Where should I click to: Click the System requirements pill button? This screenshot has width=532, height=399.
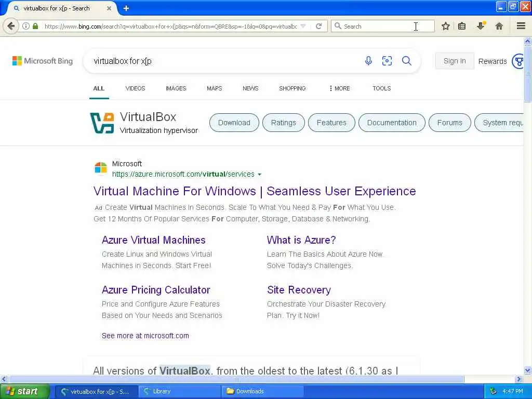[499, 123]
